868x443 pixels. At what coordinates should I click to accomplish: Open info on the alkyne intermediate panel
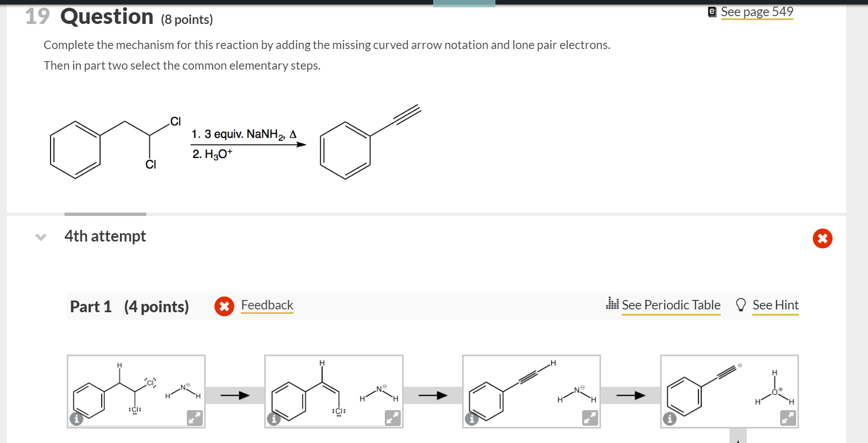[472, 418]
